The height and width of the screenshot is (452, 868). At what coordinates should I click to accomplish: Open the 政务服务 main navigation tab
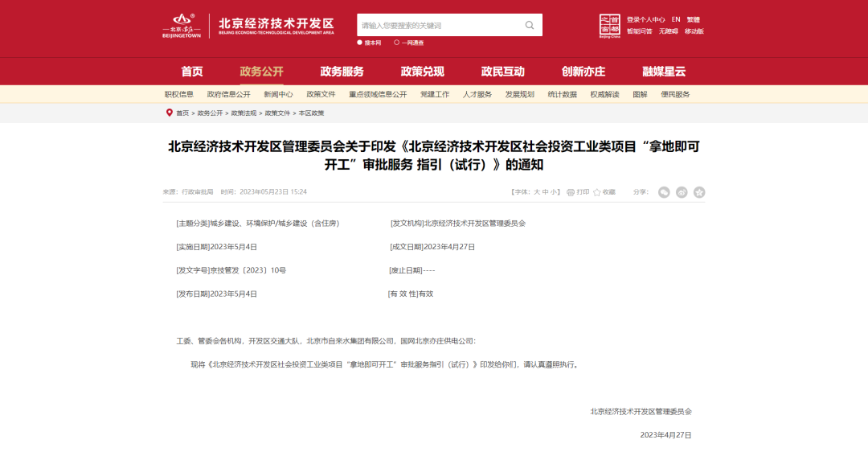[x=342, y=72]
